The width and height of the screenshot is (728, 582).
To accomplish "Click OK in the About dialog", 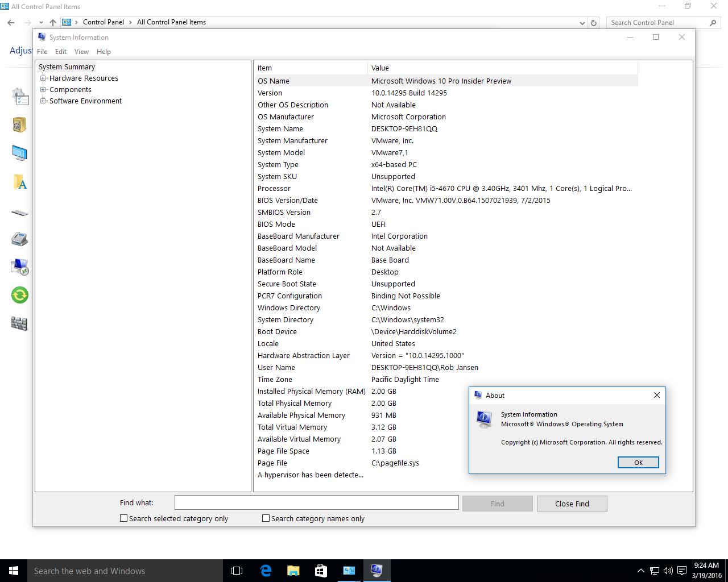I will (x=638, y=463).
